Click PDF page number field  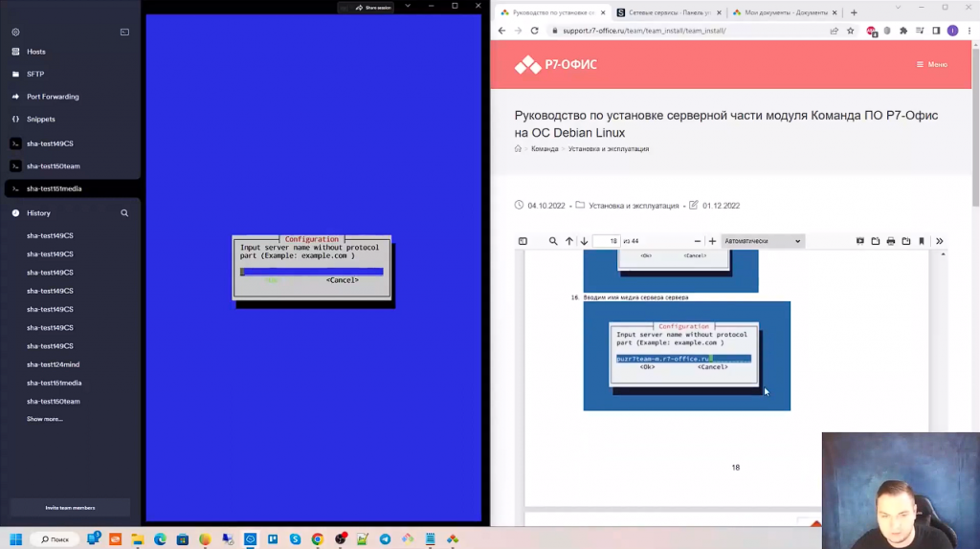click(x=606, y=241)
